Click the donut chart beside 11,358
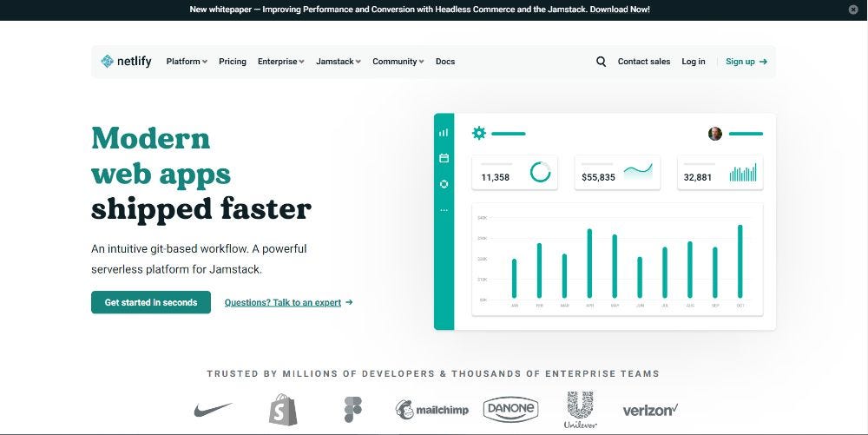 [x=540, y=172]
